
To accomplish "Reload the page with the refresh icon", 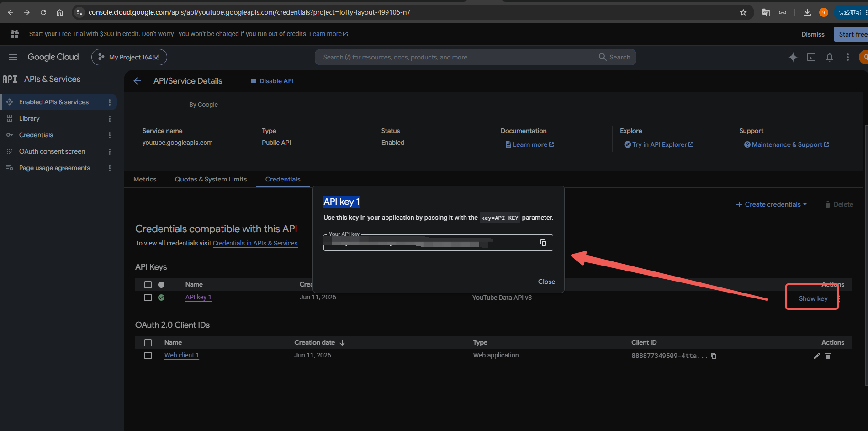I will point(43,12).
